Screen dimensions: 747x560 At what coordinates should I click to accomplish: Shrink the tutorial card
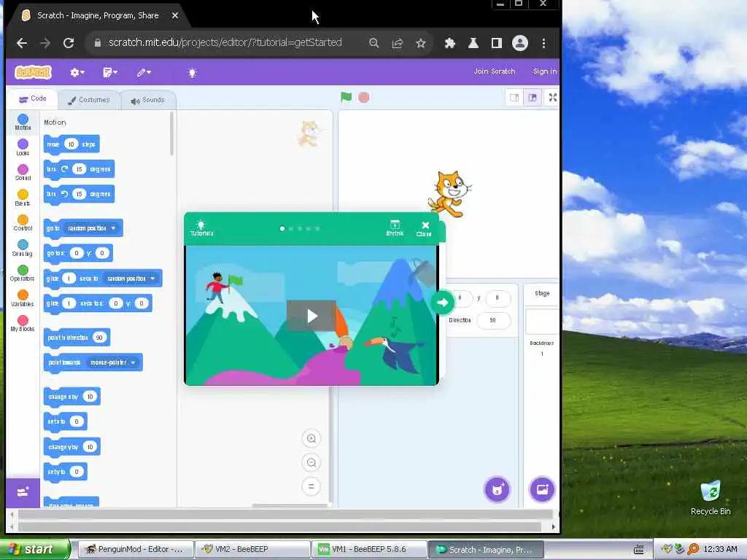(395, 228)
